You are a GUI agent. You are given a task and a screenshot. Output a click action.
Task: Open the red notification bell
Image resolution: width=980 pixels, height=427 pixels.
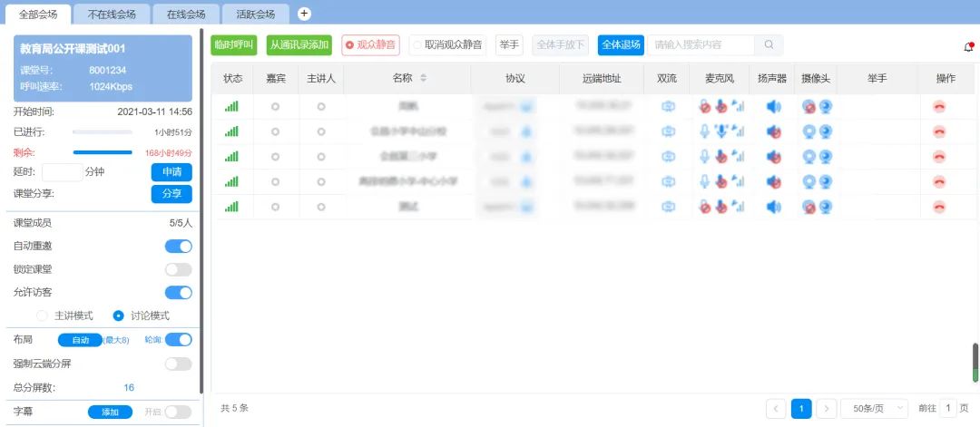click(x=968, y=46)
